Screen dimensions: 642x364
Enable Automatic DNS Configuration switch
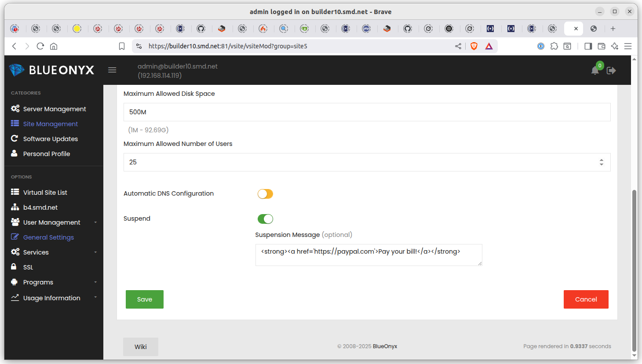coord(265,194)
